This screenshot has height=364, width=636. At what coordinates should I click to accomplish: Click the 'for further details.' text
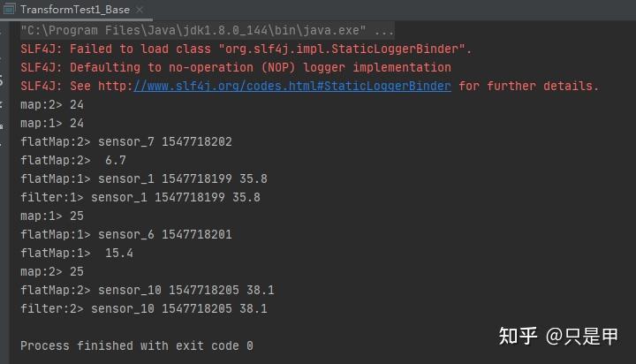click(x=529, y=86)
